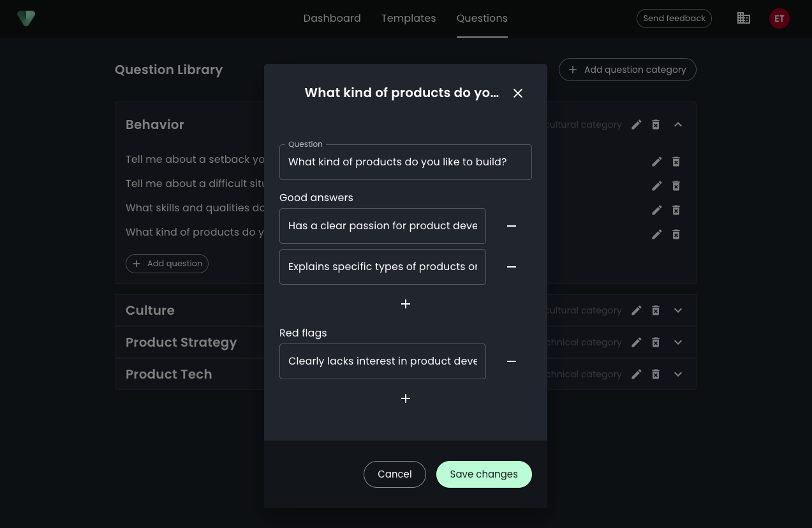The width and height of the screenshot is (812, 528).
Task: Click the Question text input field
Action: [405, 162]
